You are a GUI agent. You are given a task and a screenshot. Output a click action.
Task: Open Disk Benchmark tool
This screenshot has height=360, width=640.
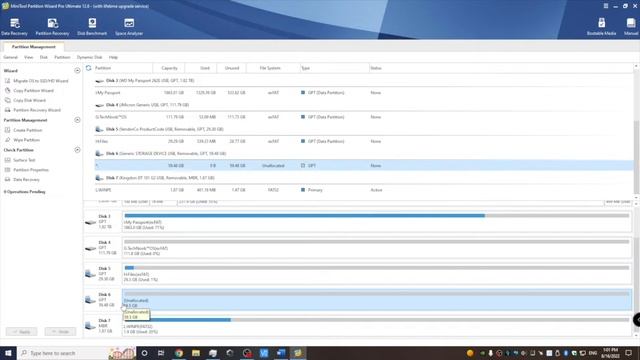92,27
